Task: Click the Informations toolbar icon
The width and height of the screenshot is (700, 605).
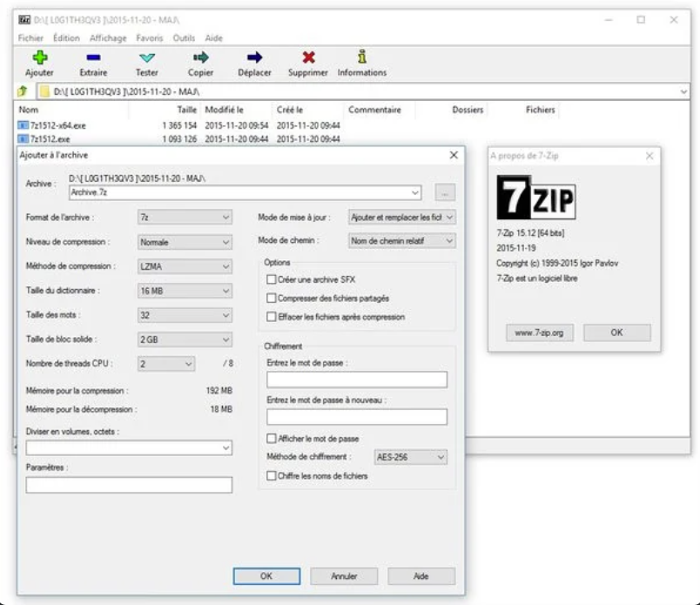Action: click(x=362, y=57)
